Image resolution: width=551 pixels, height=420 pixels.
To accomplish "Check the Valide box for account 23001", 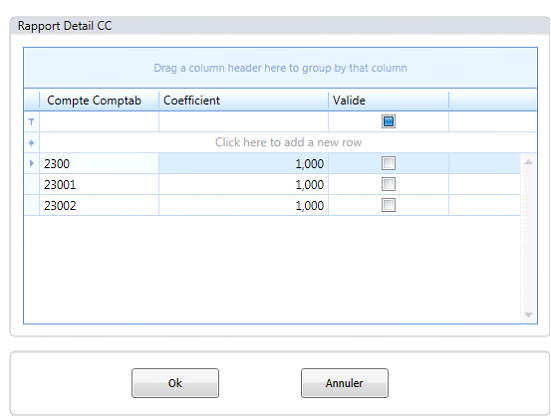I will [x=388, y=184].
